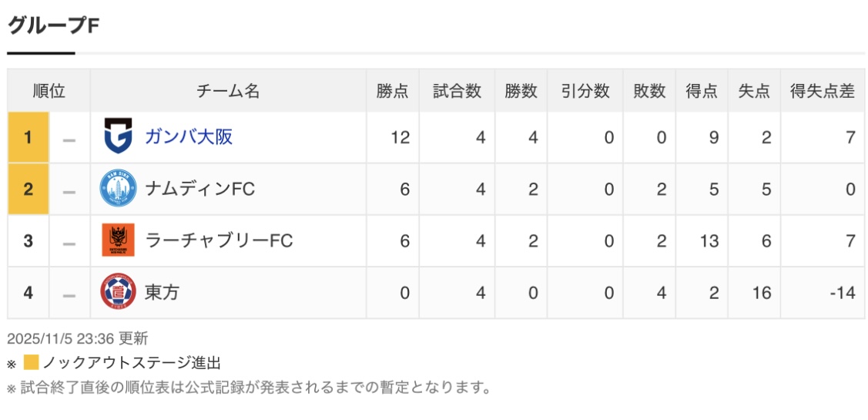Click the 東方 team name
The image size is (868, 420).
tap(162, 292)
